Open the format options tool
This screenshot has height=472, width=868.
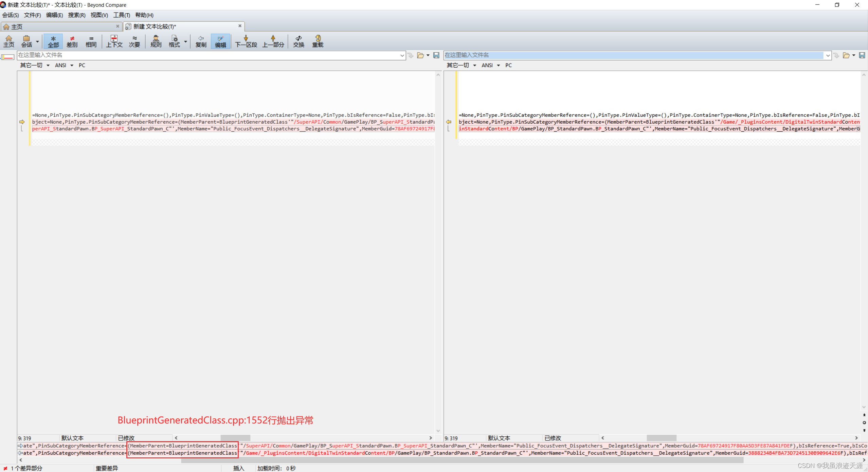coord(174,41)
